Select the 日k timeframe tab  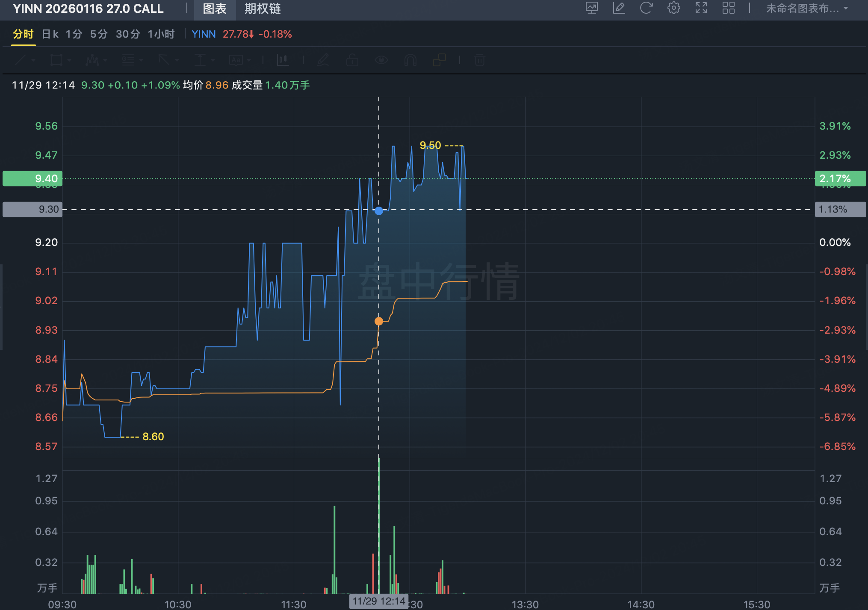[x=50, y=34]
